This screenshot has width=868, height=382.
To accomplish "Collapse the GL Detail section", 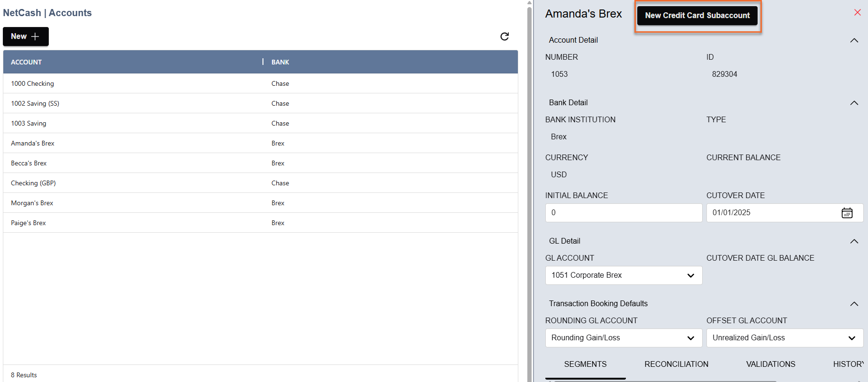I will [854, 241].
